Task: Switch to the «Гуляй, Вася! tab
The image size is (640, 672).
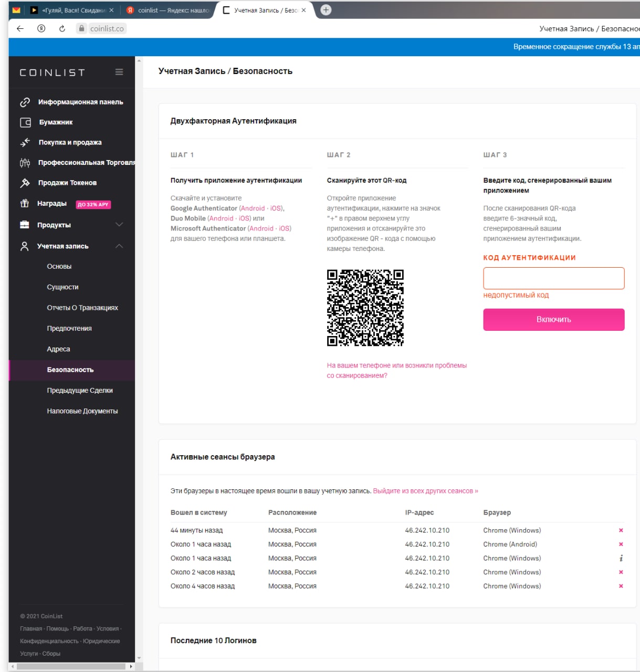Action: point(71,10)
